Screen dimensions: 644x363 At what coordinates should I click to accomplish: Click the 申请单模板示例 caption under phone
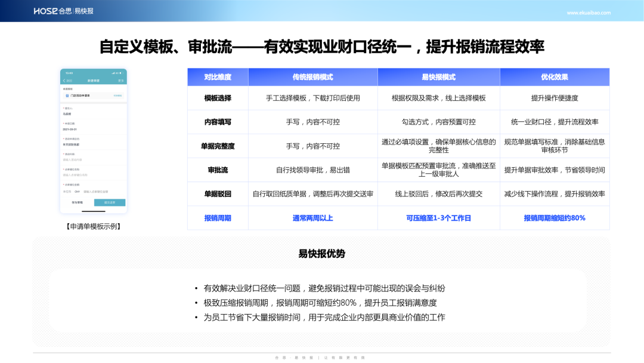[94, 226]
